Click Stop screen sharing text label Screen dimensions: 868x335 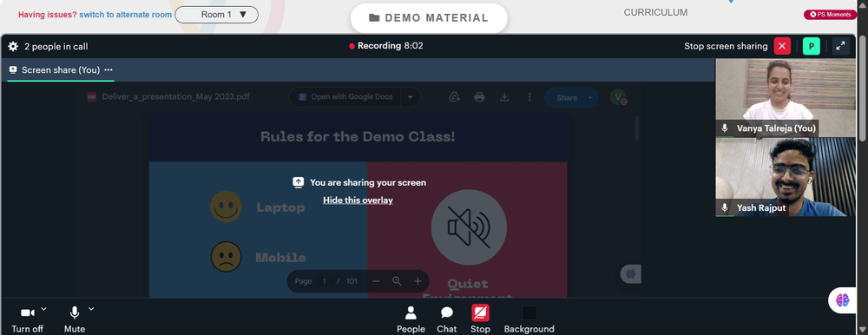coord(726,46)
